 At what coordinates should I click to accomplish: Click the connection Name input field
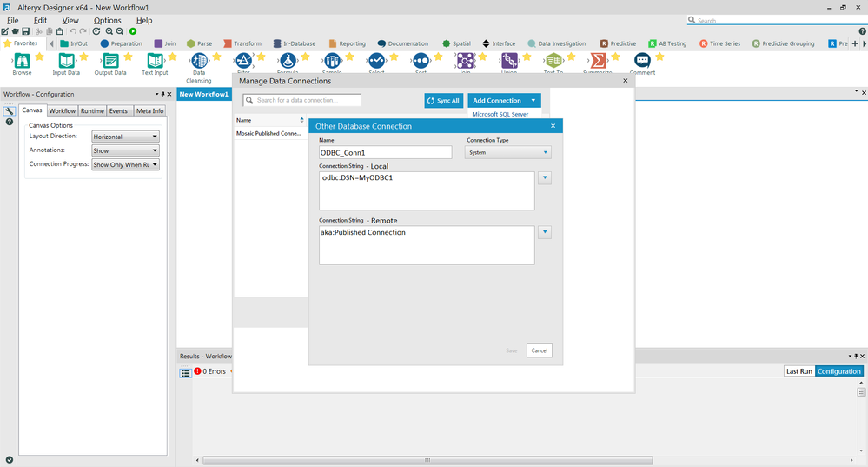click(385, 152)
